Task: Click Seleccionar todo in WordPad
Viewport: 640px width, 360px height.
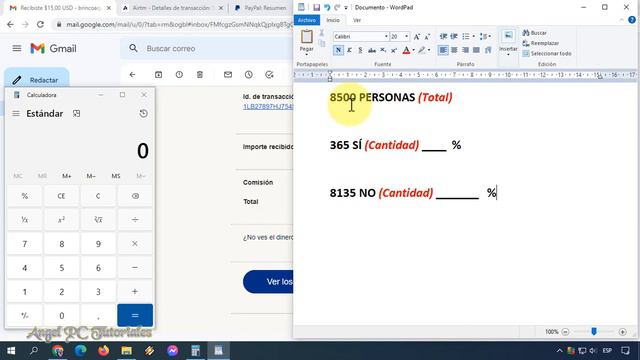Action: click(547, 53)
